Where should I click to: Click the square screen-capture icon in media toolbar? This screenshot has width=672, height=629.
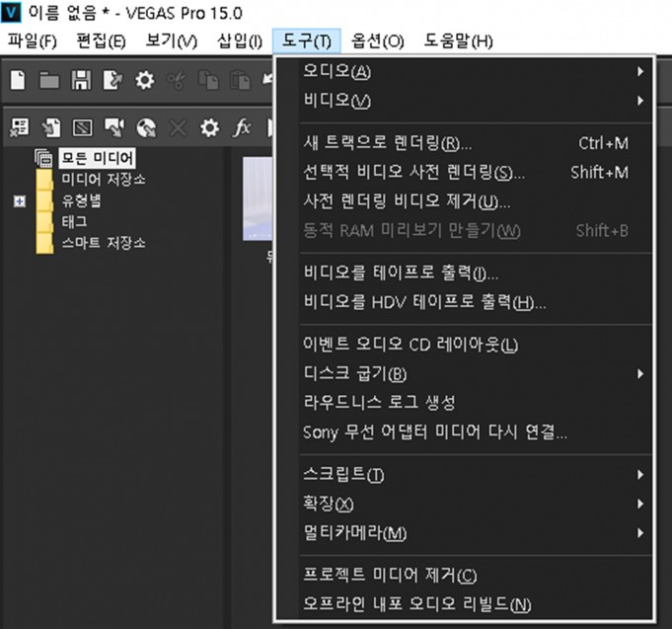pos(83,127)
